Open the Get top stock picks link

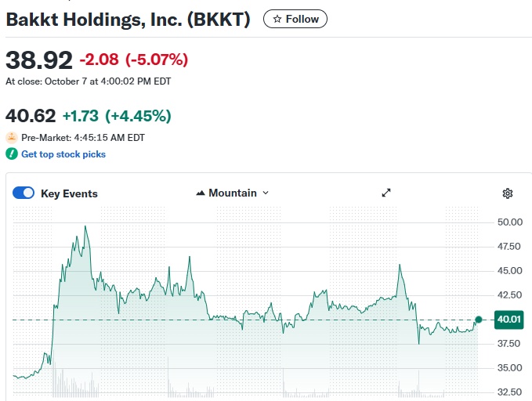(x=63, y=154)
